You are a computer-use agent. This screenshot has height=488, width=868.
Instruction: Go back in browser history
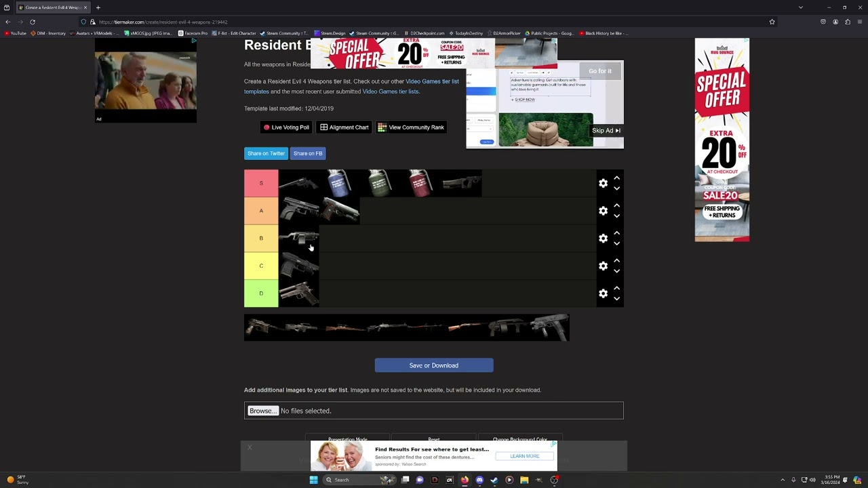[x=8, y=22]
